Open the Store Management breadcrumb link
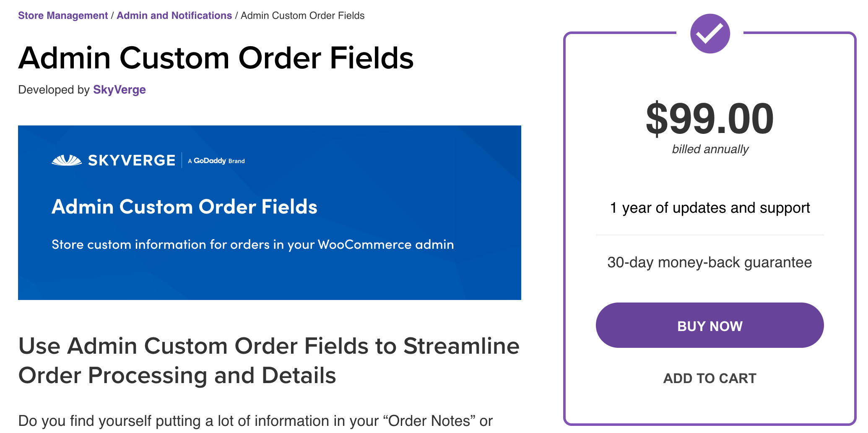Screen dimensions: 868x433 [63, 16]
